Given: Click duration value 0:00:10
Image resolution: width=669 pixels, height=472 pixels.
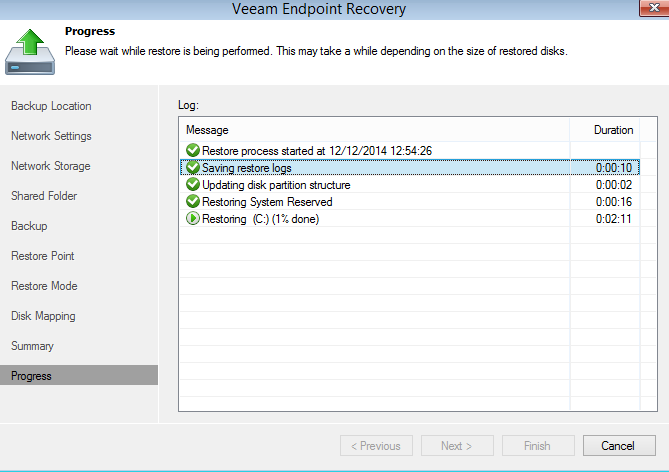Looking at the screenshot, I should (x=614, y=168).
